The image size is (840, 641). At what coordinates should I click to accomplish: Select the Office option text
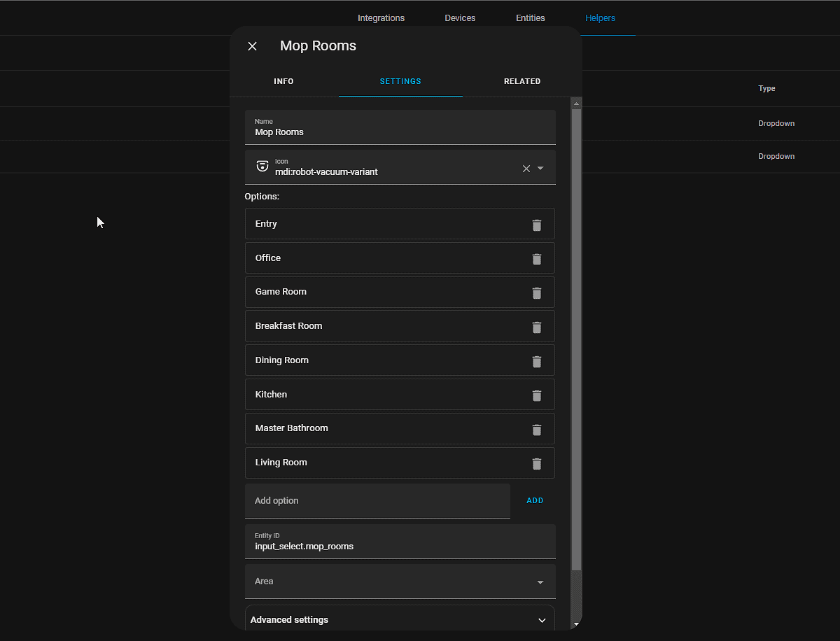(268, 258)
